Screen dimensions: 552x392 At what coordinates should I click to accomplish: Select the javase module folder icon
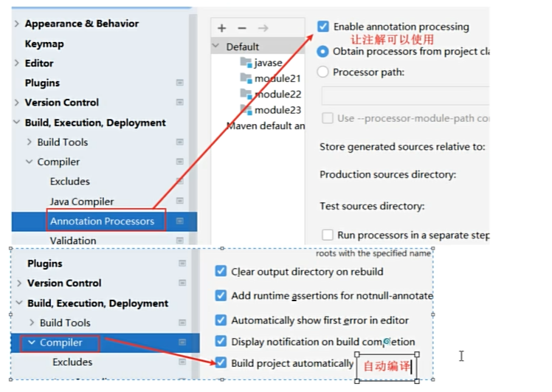(x=246, y=63)
